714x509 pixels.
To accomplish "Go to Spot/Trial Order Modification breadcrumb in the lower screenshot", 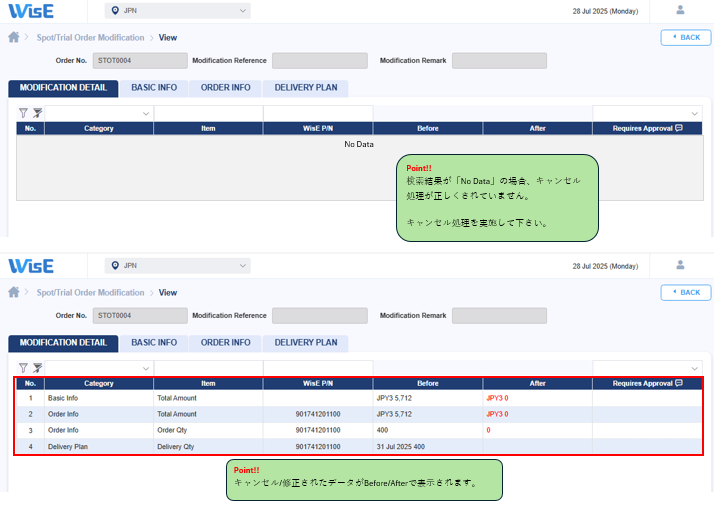I will tap(90, 293).
